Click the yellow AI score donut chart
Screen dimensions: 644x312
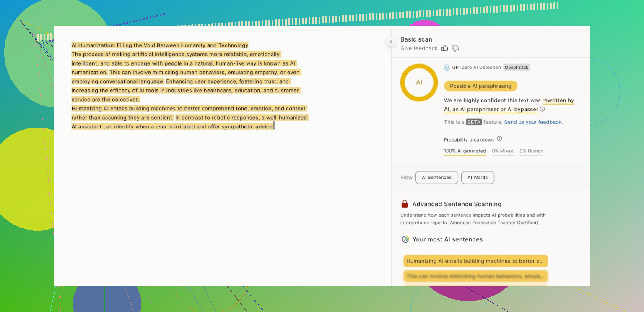tap(419, 82)
